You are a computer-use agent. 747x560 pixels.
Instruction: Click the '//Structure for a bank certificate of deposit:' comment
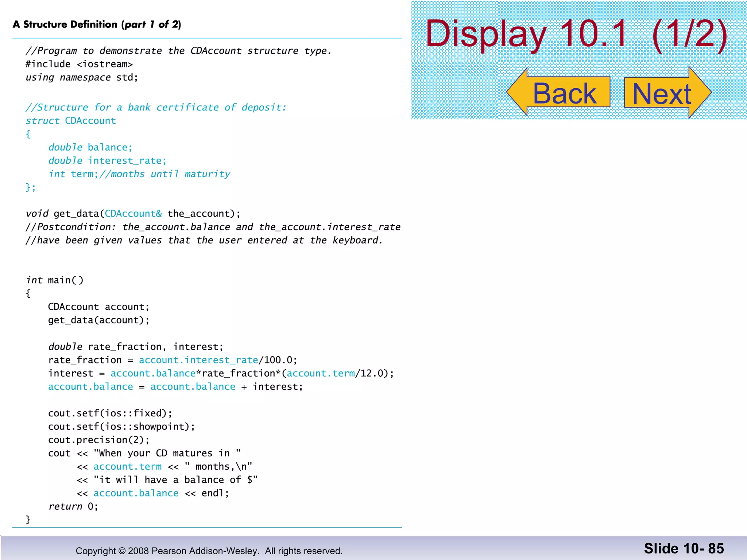[x=156, y=108]
